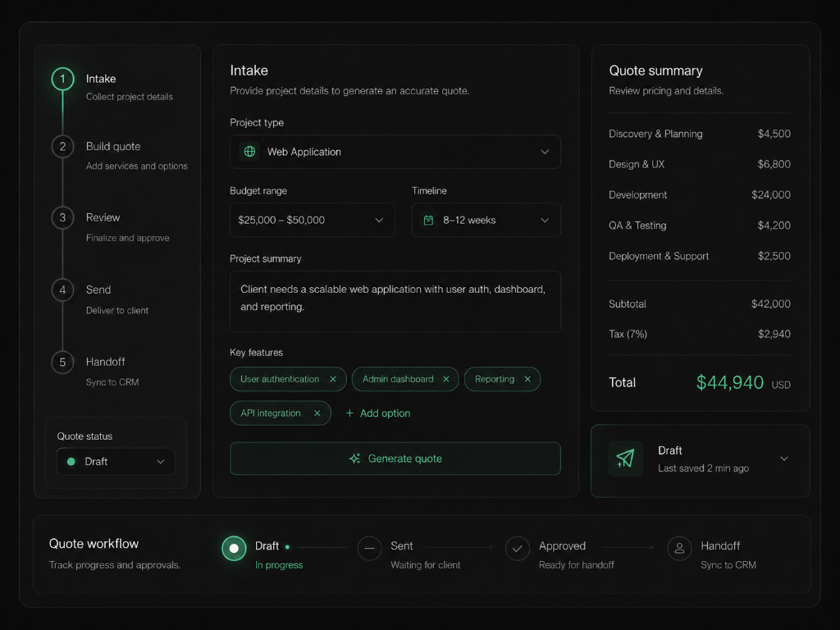The height and width of the screenshot is (630, 840).
Task: Expand the Timeline dropdown chevron
Action: (545, 220)
